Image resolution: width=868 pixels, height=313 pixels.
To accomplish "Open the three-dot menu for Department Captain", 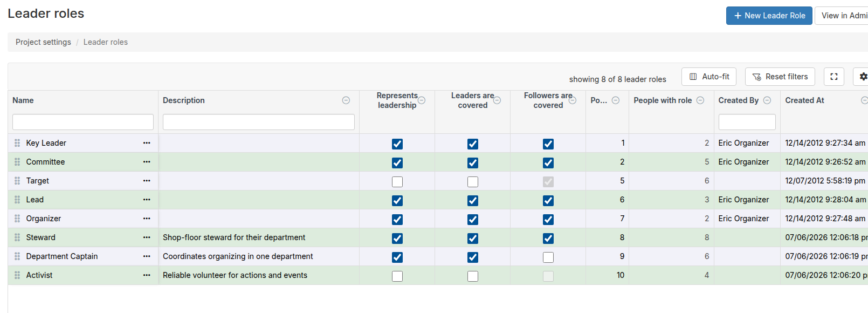I will click(x=147, y=256).
